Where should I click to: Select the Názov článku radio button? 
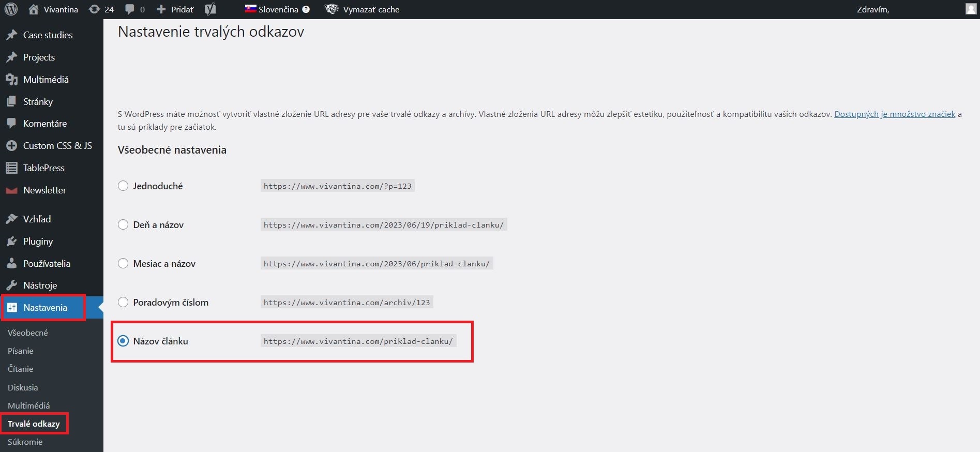tap(123, 341)
